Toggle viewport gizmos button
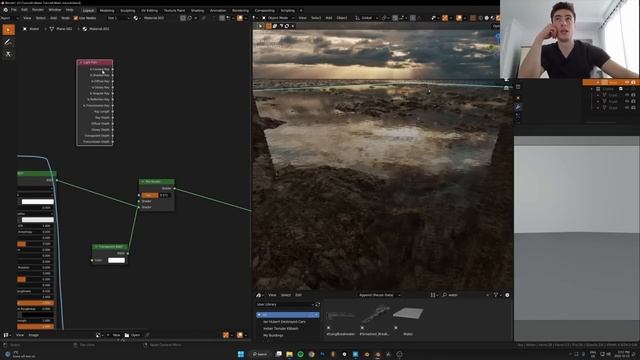The width and height of the screenshot is (640, 360). click(x=445, y=18)
